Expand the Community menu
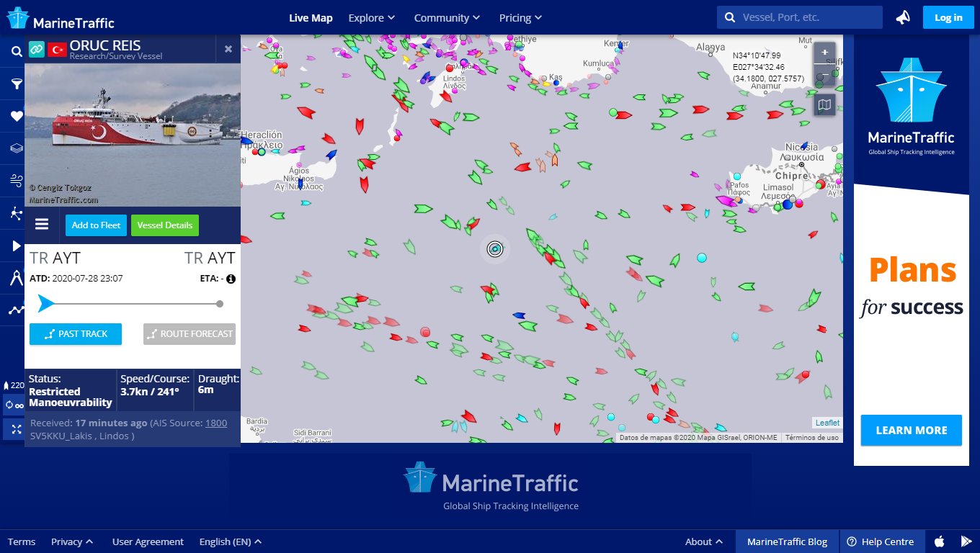Viewport: 980px width, 553px height. [447, 18]
